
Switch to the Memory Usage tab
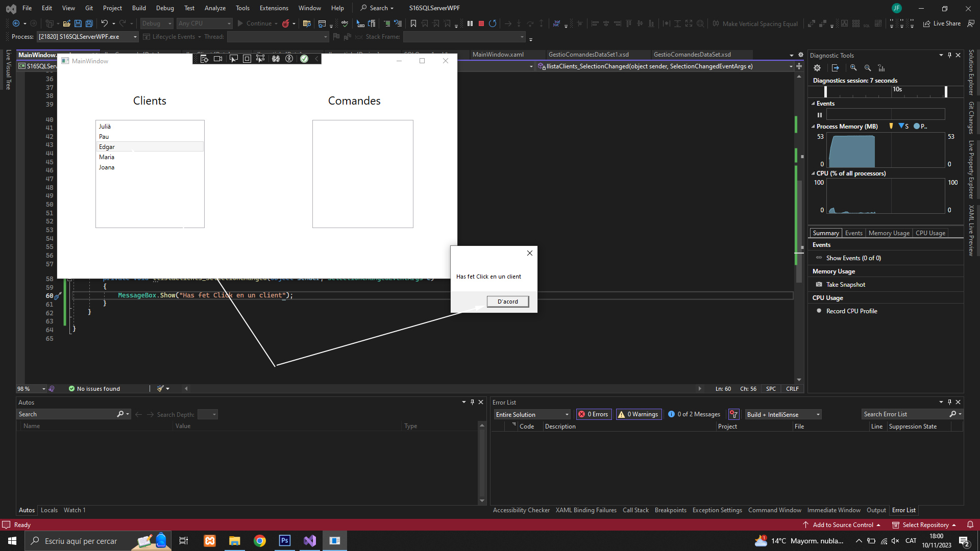(x=889, y=233)
